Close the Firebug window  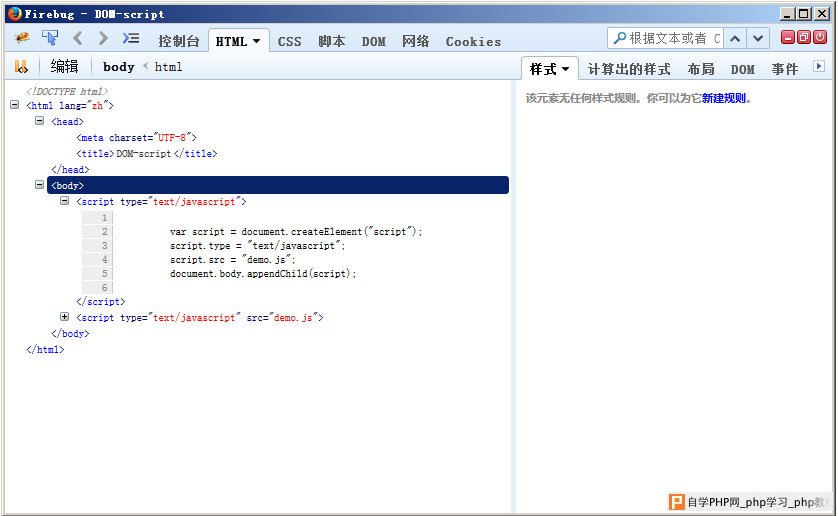(821, 14)
